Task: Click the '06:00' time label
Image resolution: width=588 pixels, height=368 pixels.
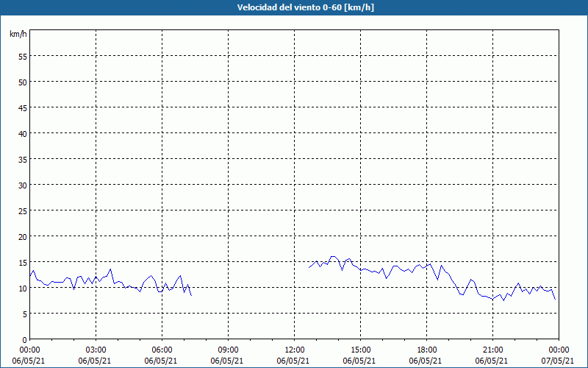Action: [162, 350]
